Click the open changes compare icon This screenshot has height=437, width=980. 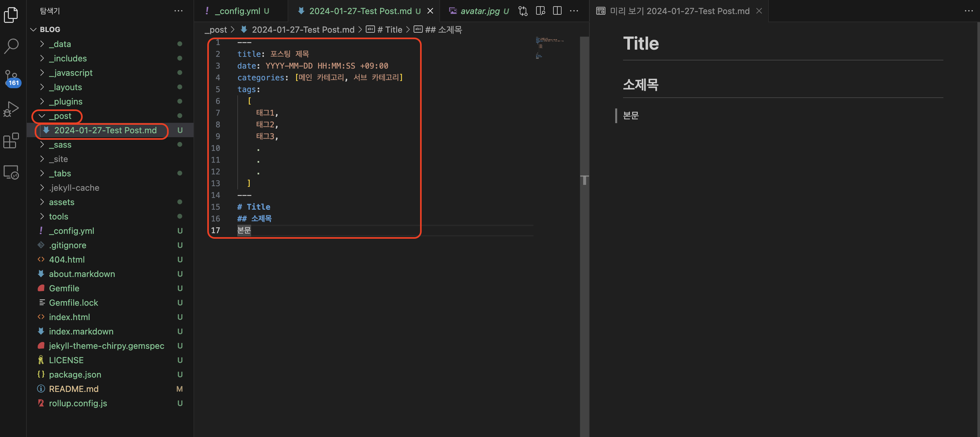click(x=523, y=11)
